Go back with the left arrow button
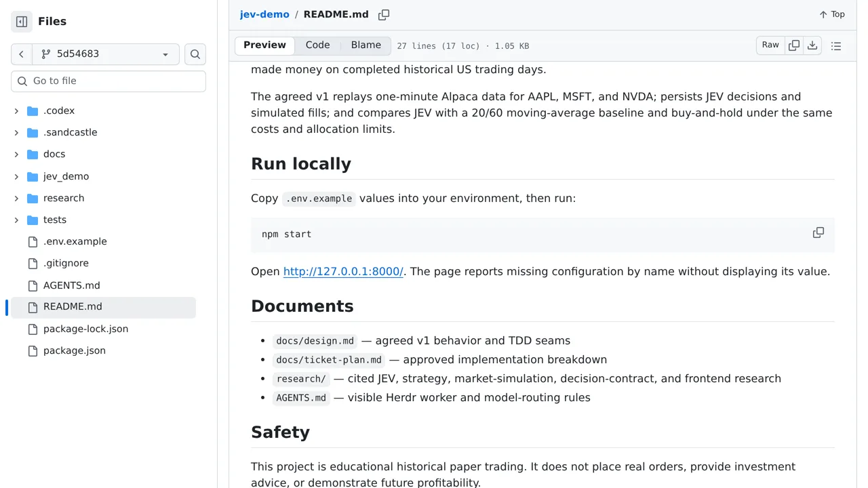 pyautogui.click(x=21, y=54)
